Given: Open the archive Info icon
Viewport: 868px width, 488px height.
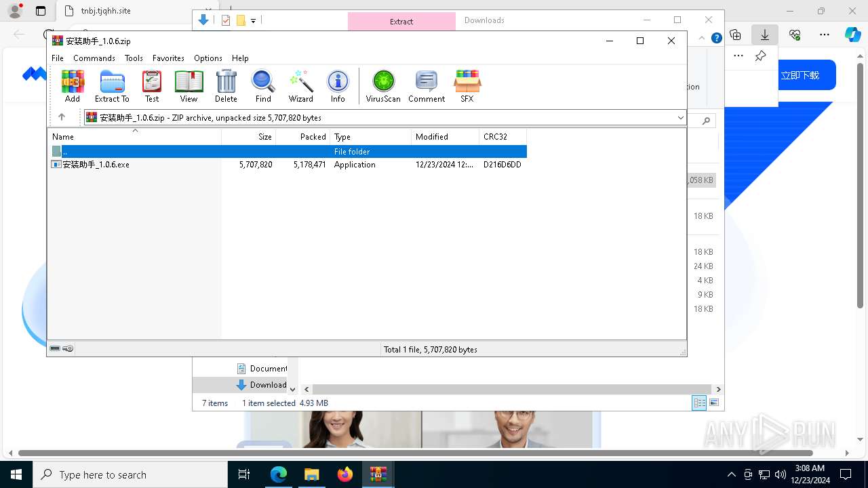Looking at the screenshot, I should (x=338, y=86).
